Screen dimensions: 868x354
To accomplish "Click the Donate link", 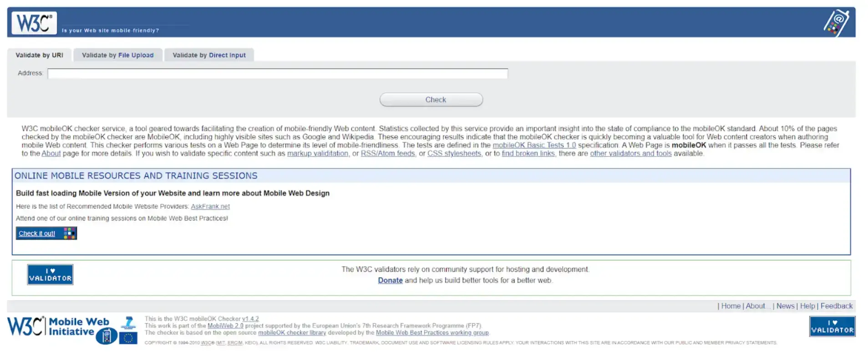I will [x=390, y=281].
